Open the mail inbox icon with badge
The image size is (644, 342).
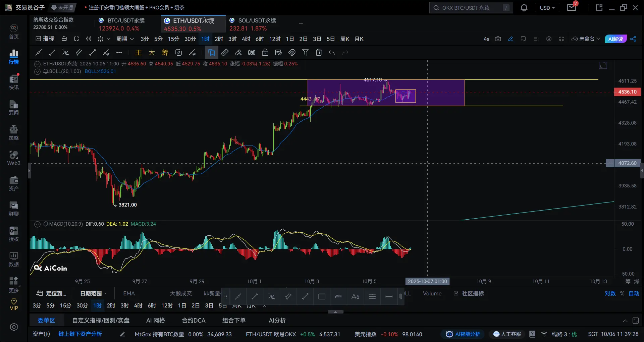[572, 7]
